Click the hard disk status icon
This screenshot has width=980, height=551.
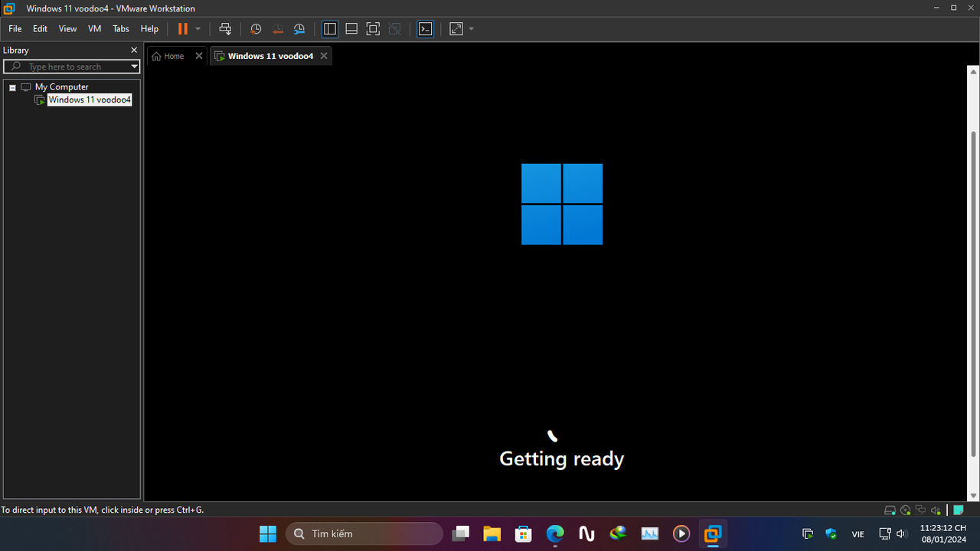(890, 510)
